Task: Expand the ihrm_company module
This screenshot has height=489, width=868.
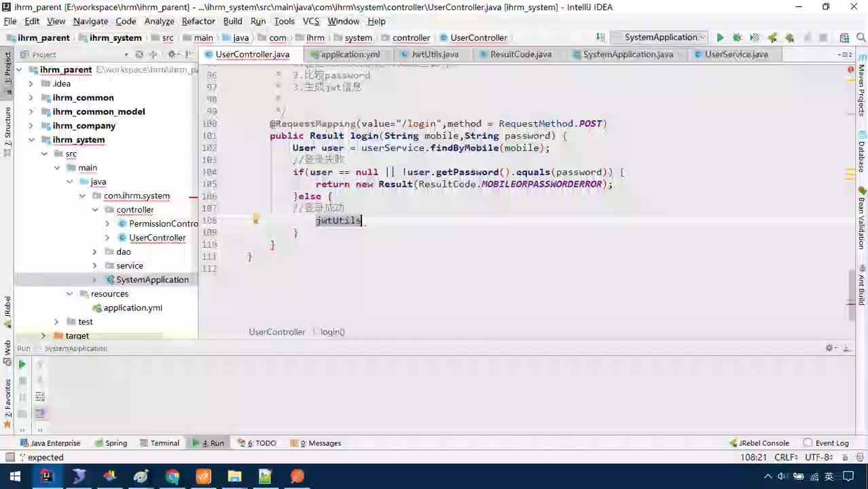Action: click(x=31, y=126)
